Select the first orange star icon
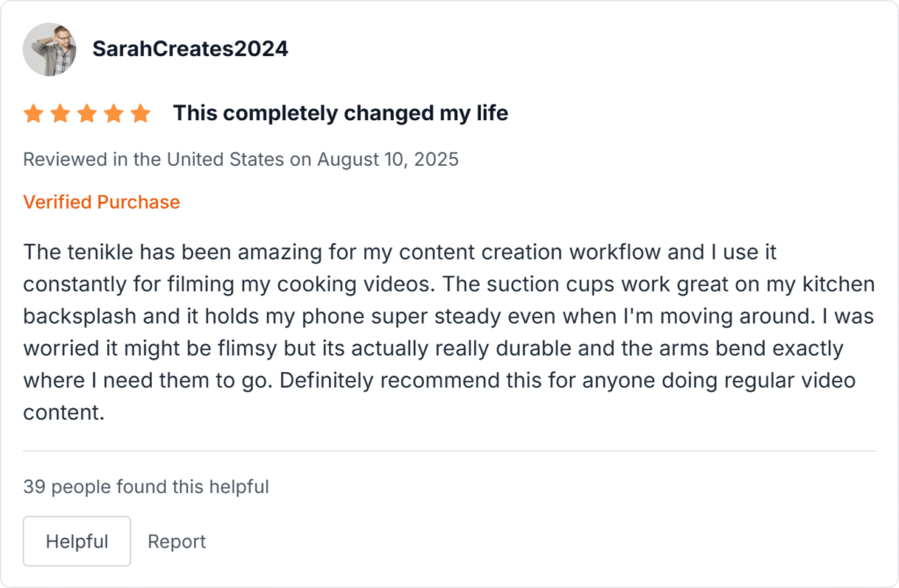This screenshot has width=899, height=588. pos(32,113)
